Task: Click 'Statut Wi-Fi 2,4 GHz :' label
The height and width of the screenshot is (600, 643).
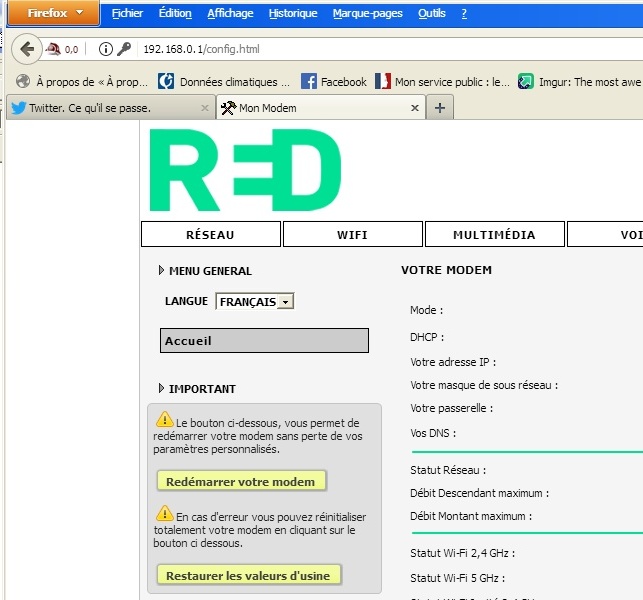Action: click(463, 553)
